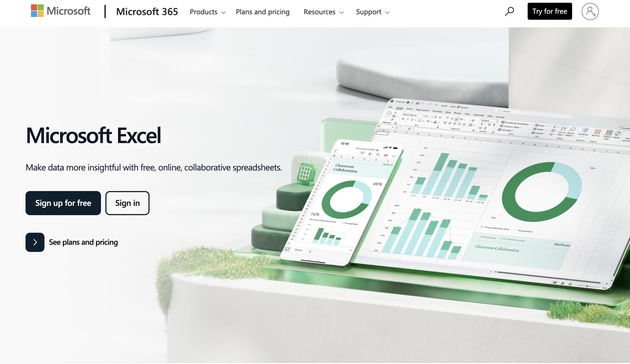Click the right arrow icon next to pricing
Viewport: 630px width, 364px height.
click(x=35, y=242)
